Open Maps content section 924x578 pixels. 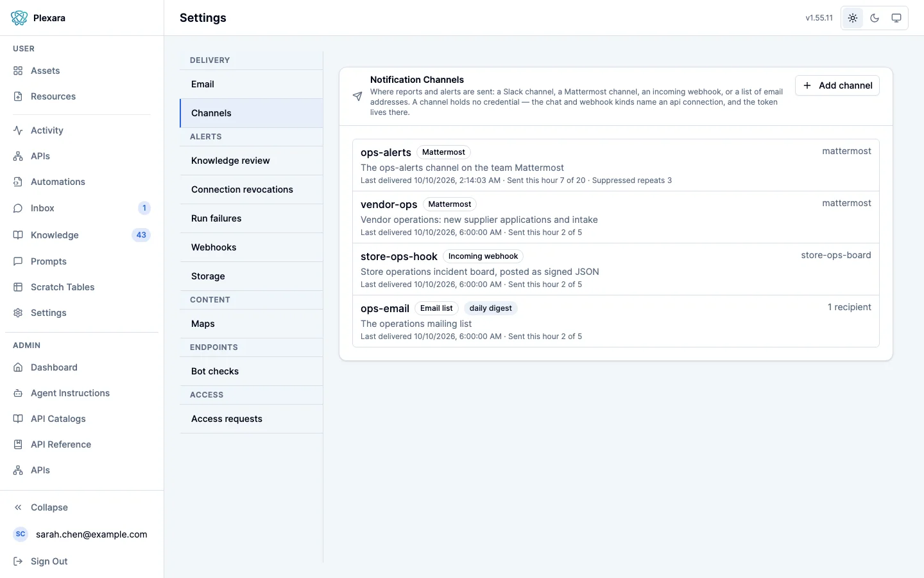pyautogui.click(x=252, y=324)
